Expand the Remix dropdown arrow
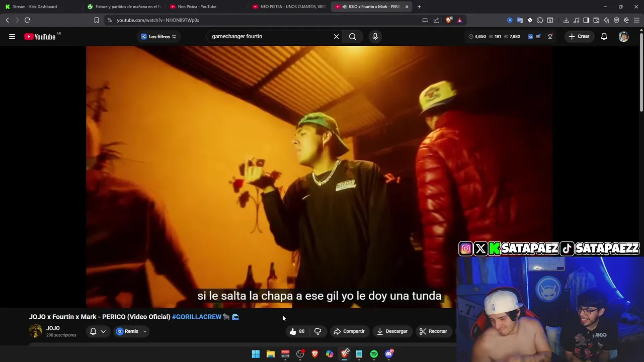 [145, 331]
